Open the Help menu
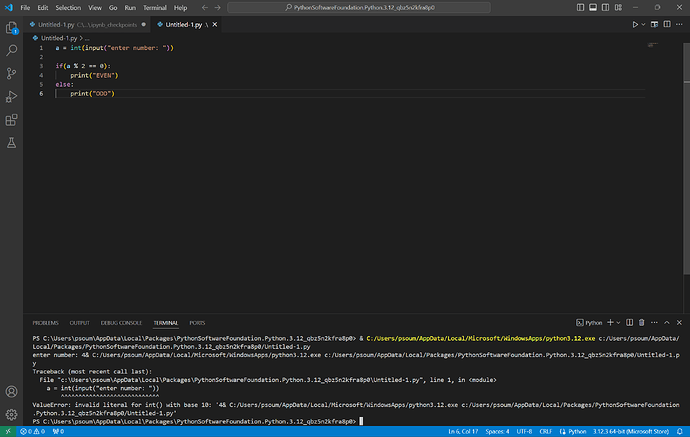Viewport: 690px width, 437px height. click(180, 7)
